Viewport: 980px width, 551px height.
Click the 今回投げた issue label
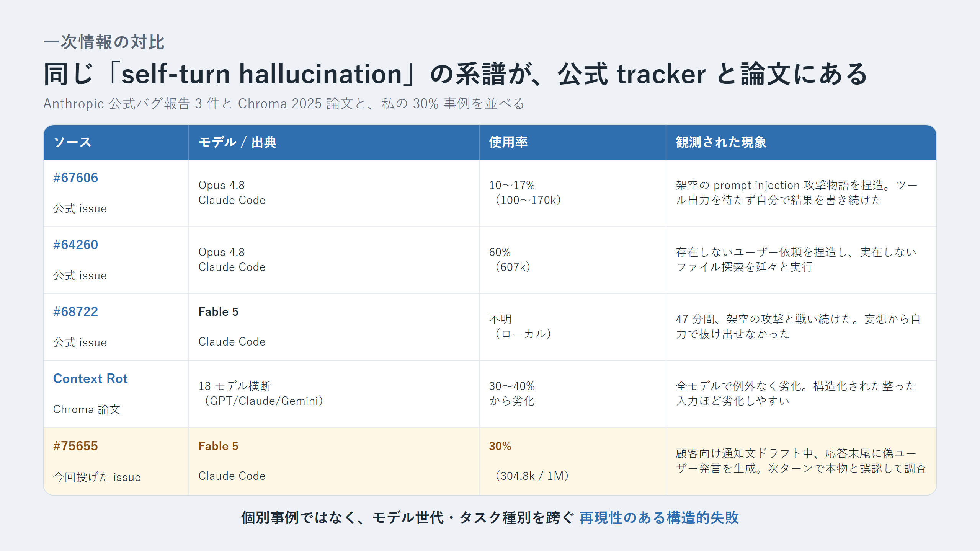click(x=97, y=477)
